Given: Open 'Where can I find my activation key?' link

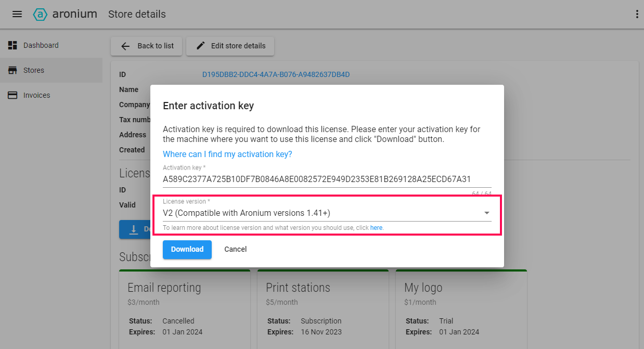Looking at the screenshot, I should click(227, 154).
